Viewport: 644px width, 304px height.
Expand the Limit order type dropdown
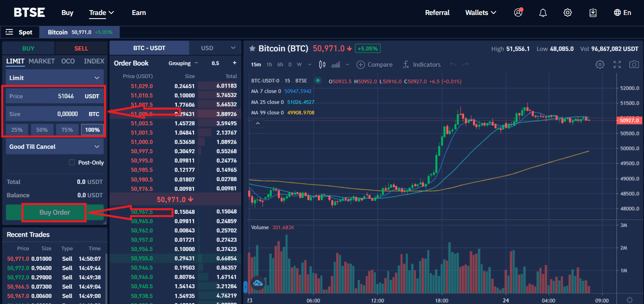[x=55, y=78]
